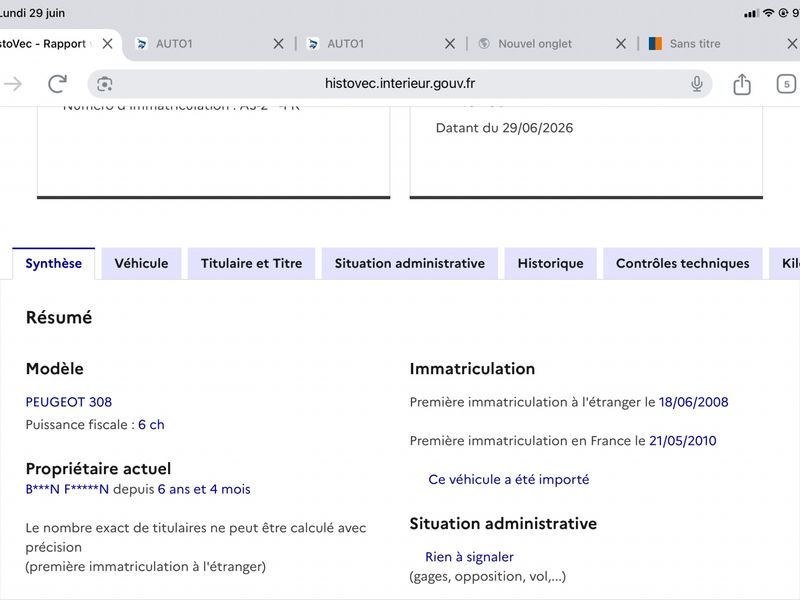Tap the histovec.interieur.gouv.fr address field

click(x=400, y=84)
